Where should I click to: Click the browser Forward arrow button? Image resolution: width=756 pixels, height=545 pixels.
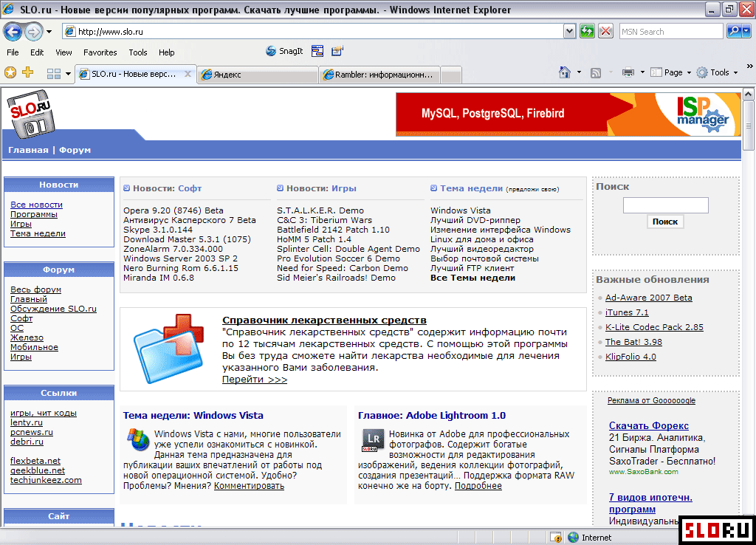[x=33, y=32]
